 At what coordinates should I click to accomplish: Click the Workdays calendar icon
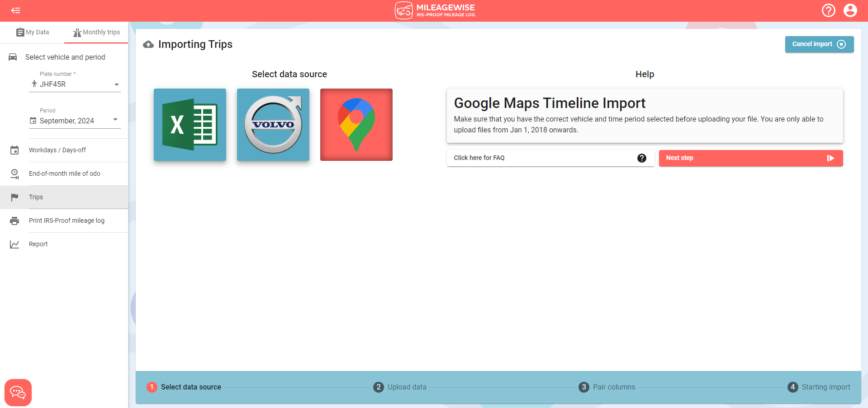(14, 150)
